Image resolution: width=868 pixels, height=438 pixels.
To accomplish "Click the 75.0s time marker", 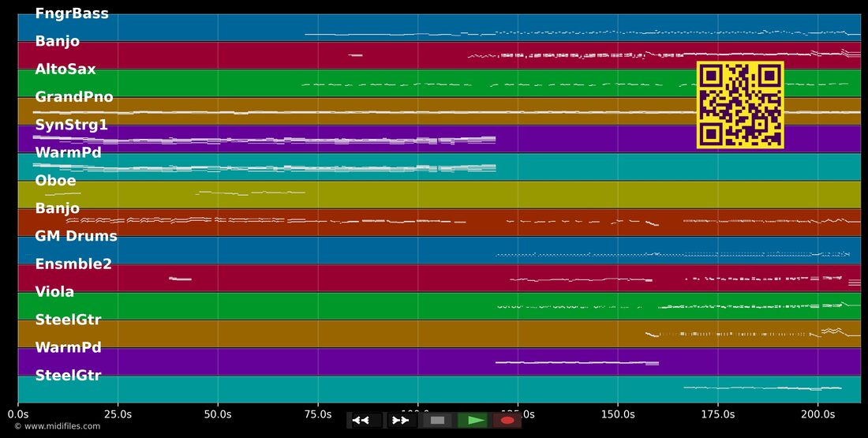I will [318, 414].
